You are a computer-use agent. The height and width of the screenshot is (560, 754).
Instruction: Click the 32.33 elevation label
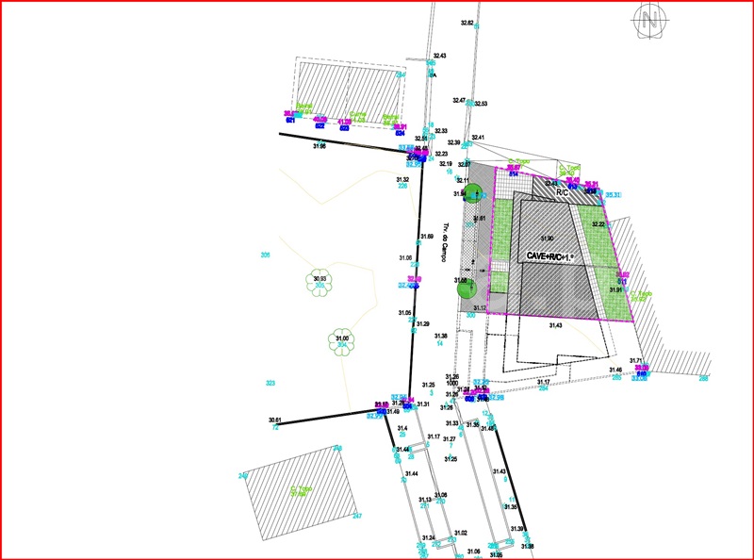click(441, 131)
